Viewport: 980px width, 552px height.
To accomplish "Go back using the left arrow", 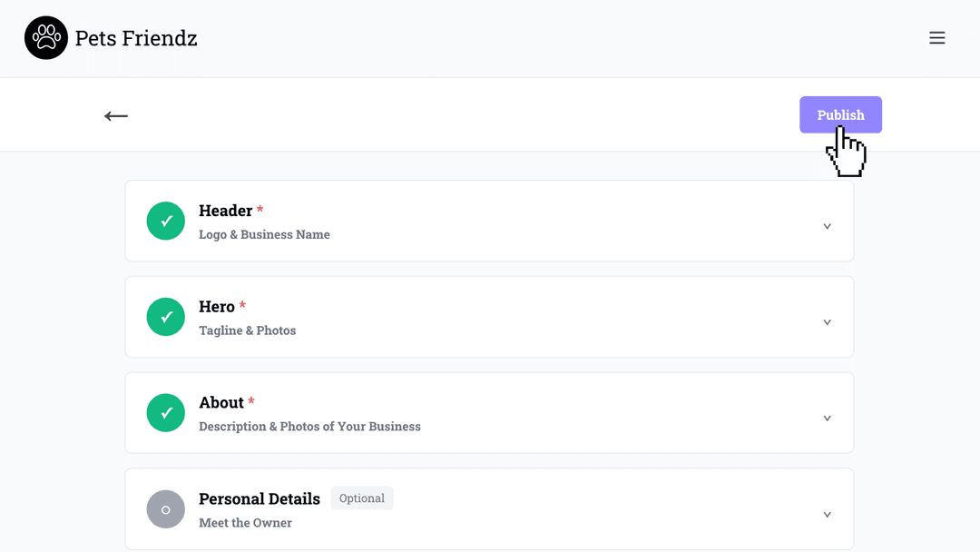I will (116, 115).
